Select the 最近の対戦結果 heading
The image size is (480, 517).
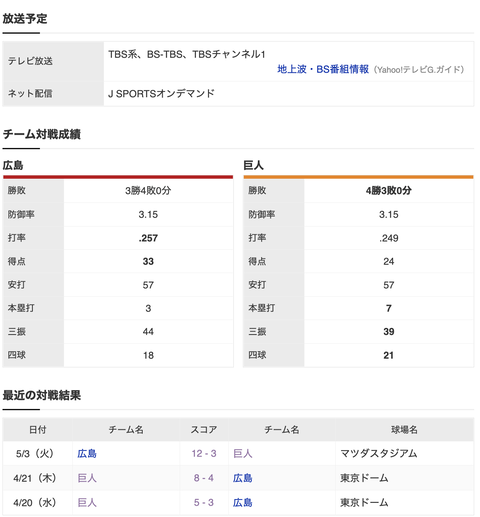pyautogui.click(x=42, y=395)
